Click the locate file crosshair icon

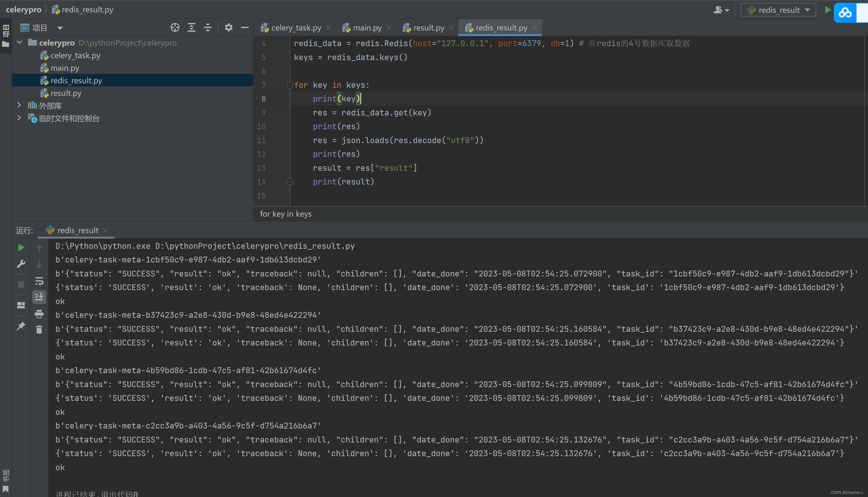tap(175, 28)
